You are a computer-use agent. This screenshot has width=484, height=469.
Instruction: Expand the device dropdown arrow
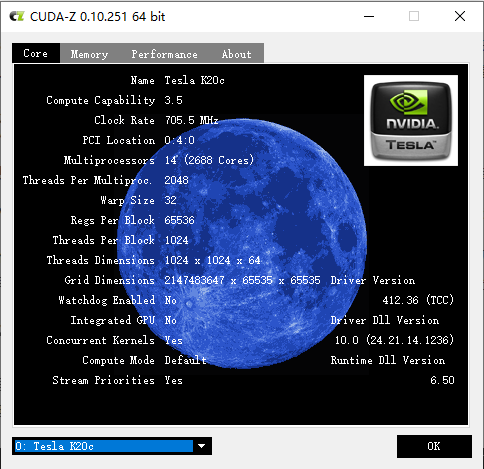[x=202, y=446]
